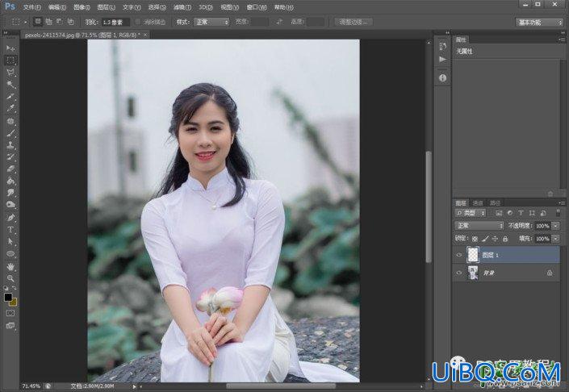This screenshot has width=569, height=392.
Task: Click Intersect with Selection mode icon
Action: 71,22
